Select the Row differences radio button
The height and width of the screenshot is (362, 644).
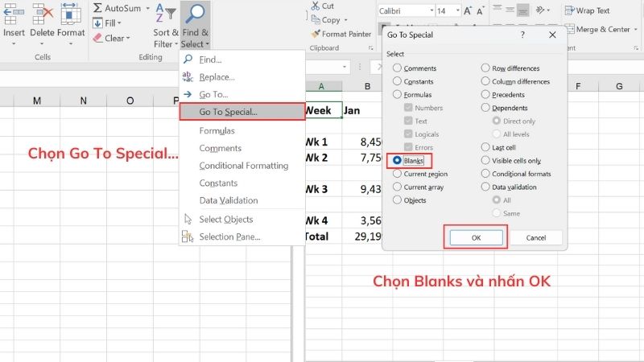click(x=485, y=68)
